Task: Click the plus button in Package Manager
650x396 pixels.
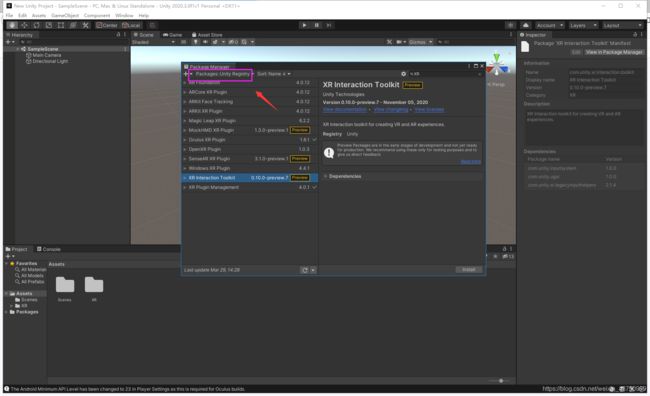Action: pyautogui.click(x=186, y=74)
